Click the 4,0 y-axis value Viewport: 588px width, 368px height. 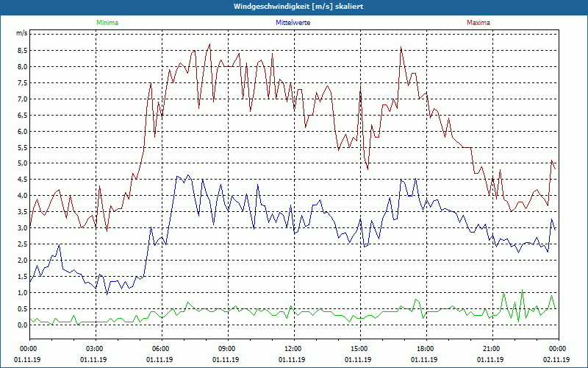pos(21,195)
